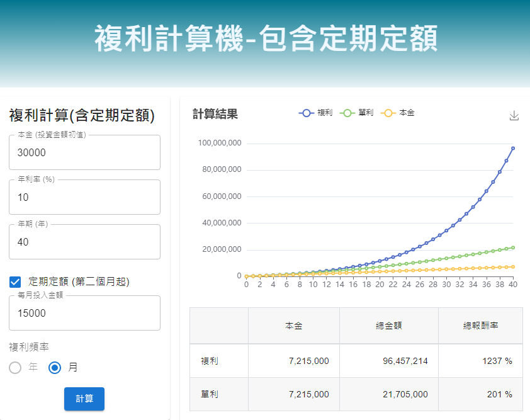Download the chart image via download icon

[x=514, y=115]
